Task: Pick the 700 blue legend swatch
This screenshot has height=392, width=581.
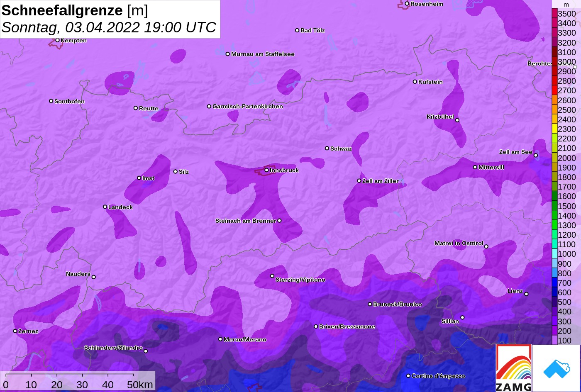Action: tap(554, 283)
